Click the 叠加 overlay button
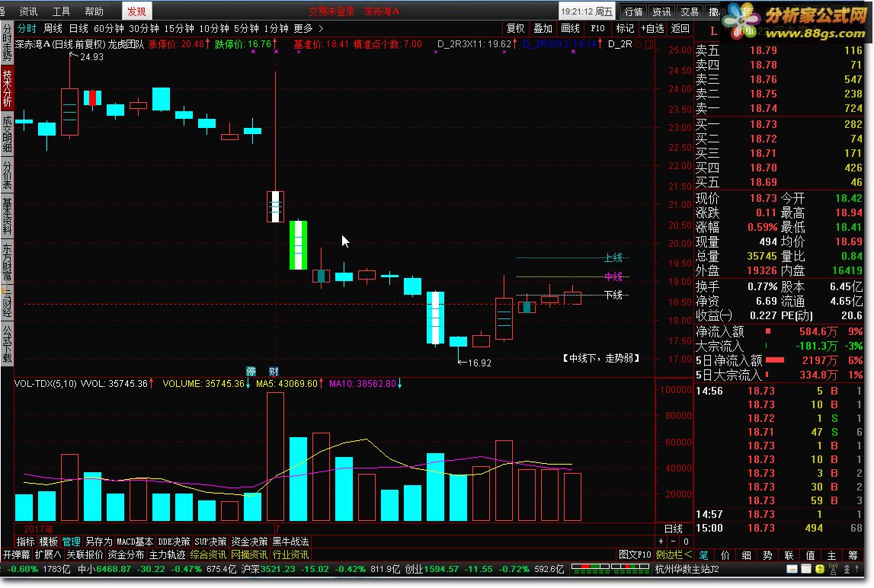The height and width of the screenshot is (588, 874). tap(543, 28)
